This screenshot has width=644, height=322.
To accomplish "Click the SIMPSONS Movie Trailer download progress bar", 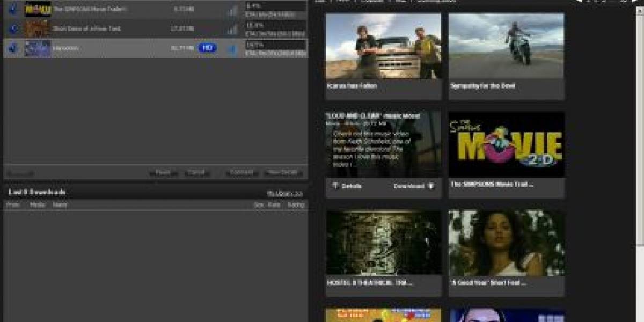I will coord(275,5).
